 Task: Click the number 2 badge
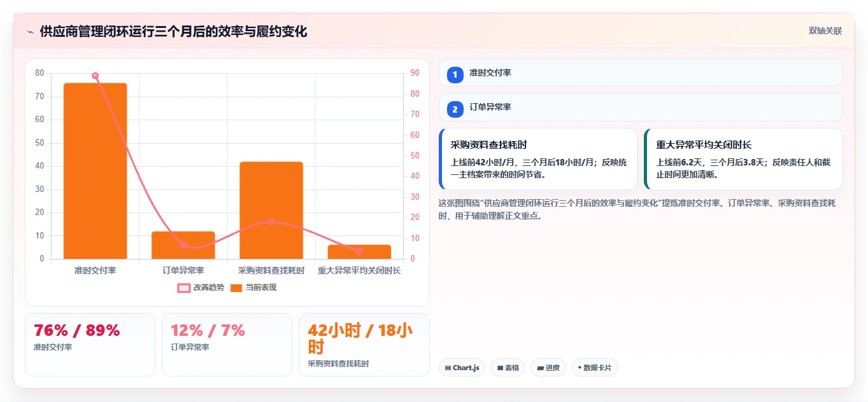pos(455,109)
